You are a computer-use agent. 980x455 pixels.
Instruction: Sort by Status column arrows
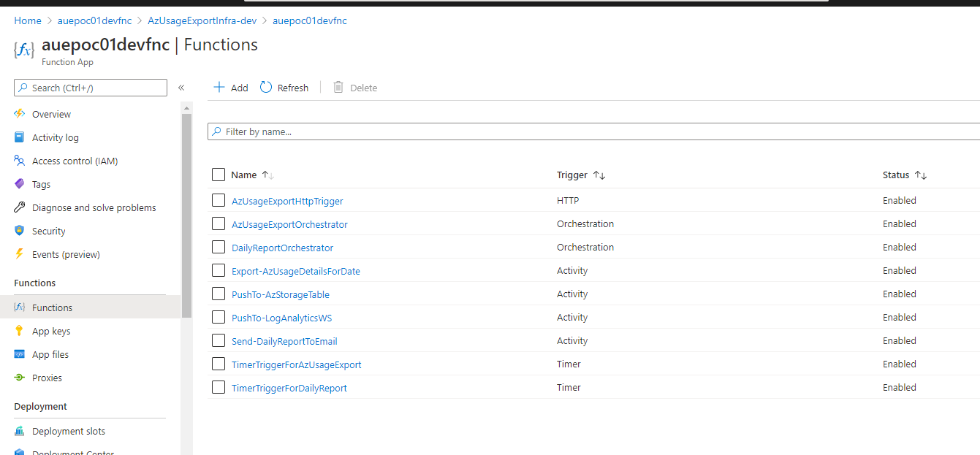(x=921, y=175)
